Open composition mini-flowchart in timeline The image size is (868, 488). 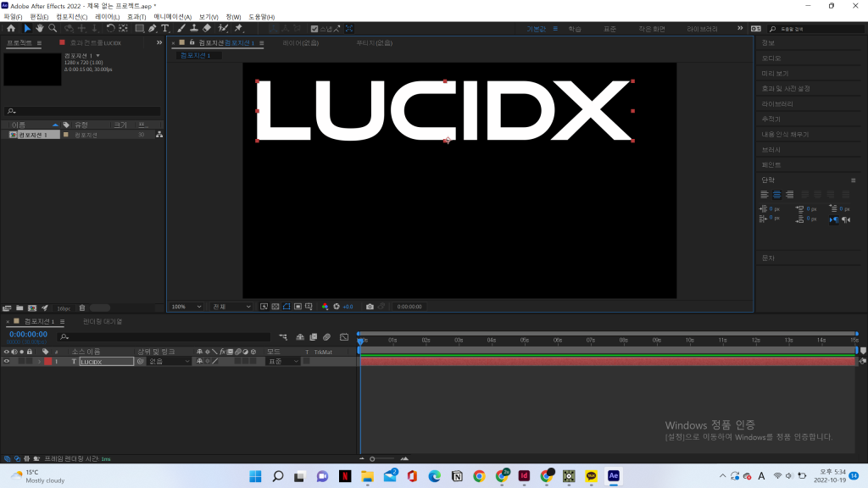283,336
